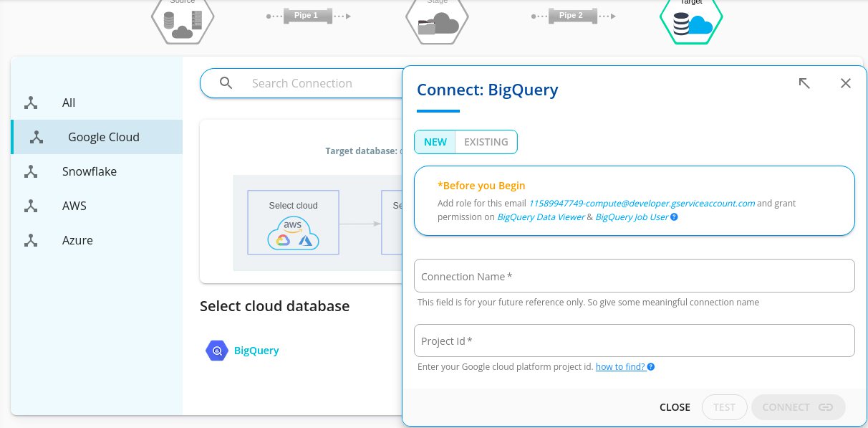Click the CONNECT button
Image resolution: width=868 pixels, height=428 pixels.
798,407
